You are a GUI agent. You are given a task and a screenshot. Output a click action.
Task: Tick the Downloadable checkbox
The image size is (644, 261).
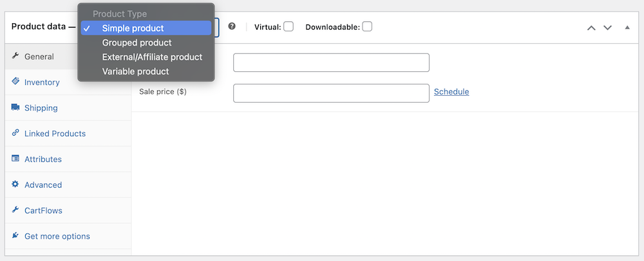click(367, 27)
